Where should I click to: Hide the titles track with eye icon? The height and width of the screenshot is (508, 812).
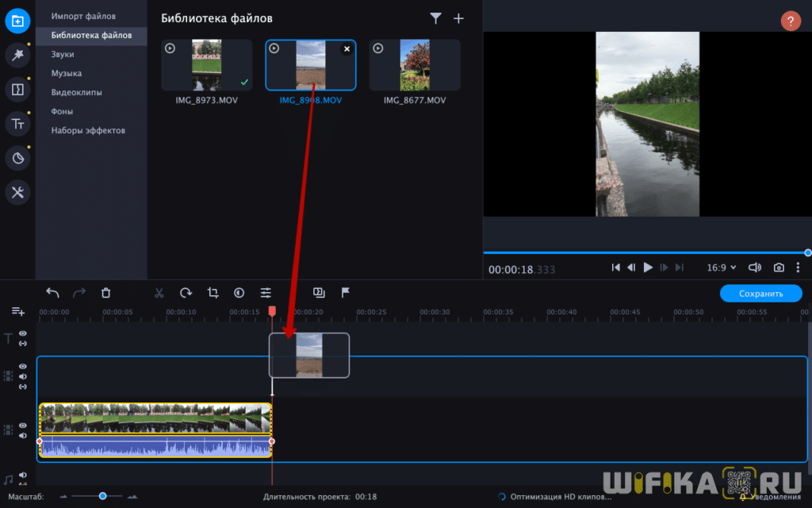(23, 334)
